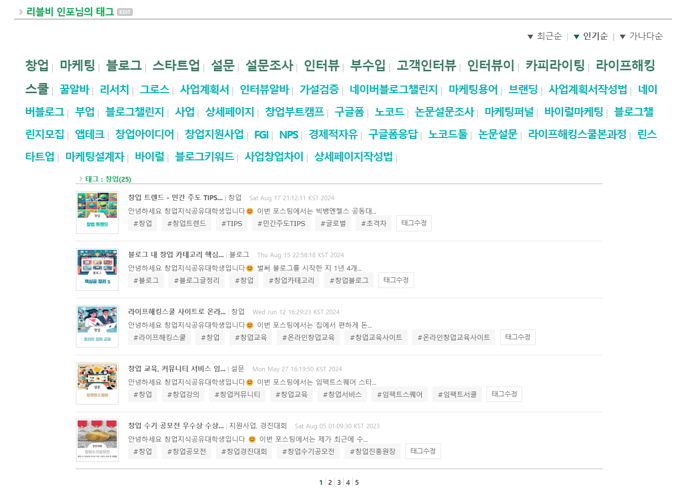Click the #창업경진대회 hashtag
Viewport: 680px width, 490px height.
[x=245, y=451]
